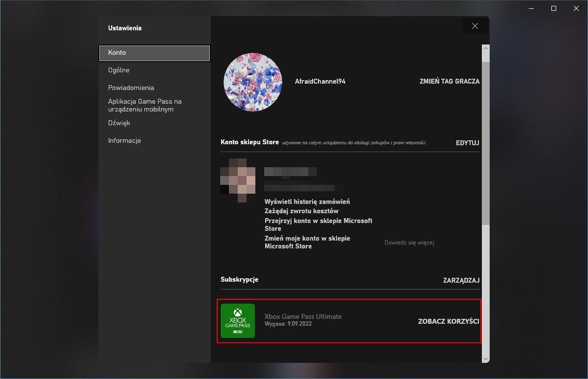Click the settings scrollbar down arrow
588x379 pixels.
point(485,359)
